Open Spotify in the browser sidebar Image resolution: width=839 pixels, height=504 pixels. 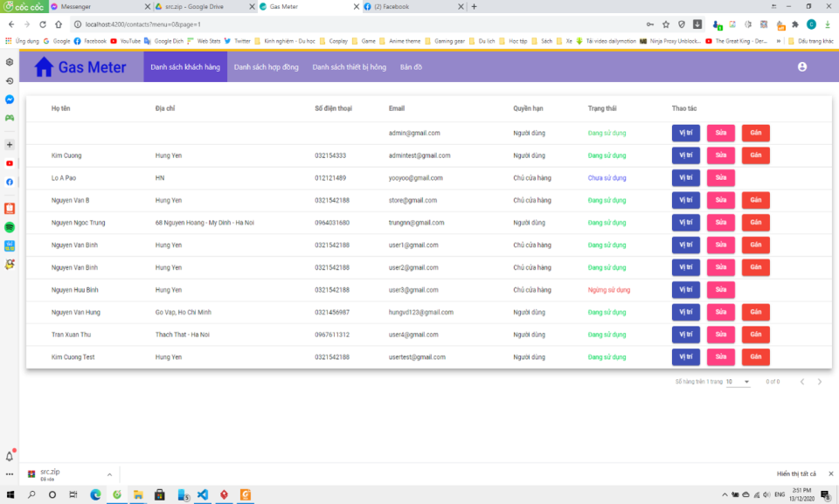coord(10,227)
